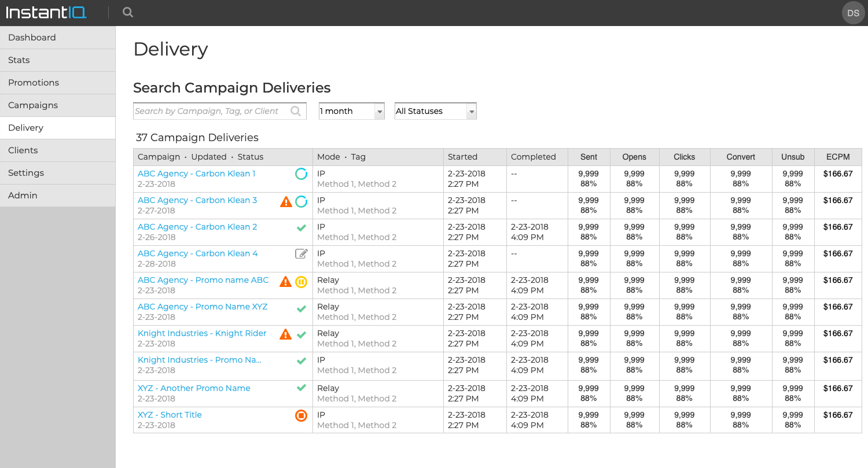
Task: Click the stopped status icon on XYZ Short Title
Action: [300, 415]
